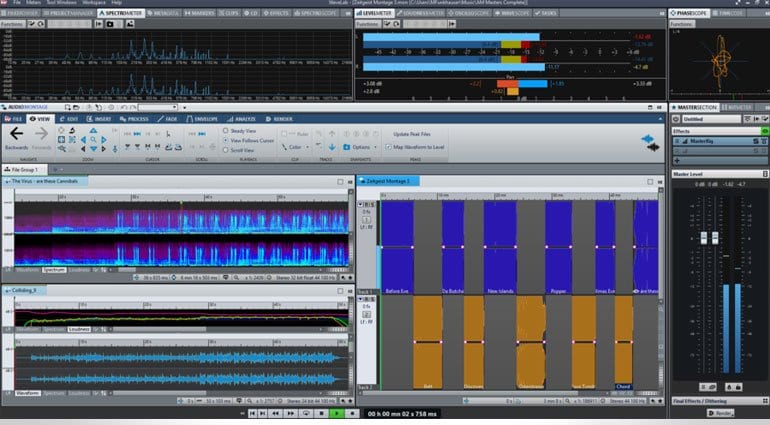Image resolution: width=770 pixels, height=425 pixels.
Task: Select the Steady View radio option
Action: coord(225,131)
